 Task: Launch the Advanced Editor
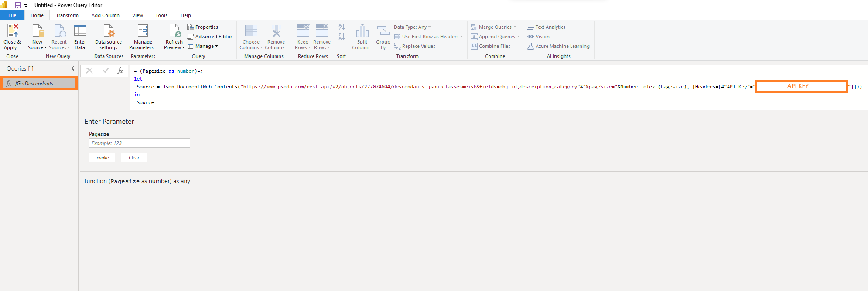coord(210,37)
